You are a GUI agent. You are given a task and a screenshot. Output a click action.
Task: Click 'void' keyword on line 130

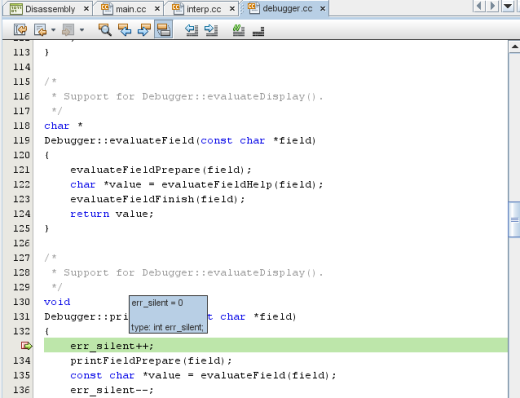tap(57, 302)
